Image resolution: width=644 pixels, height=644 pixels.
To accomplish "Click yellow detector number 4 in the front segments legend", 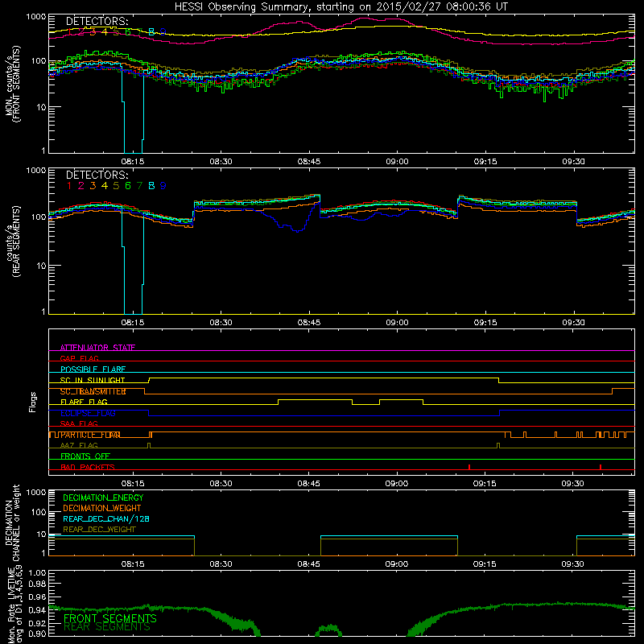I will point(105,32).
